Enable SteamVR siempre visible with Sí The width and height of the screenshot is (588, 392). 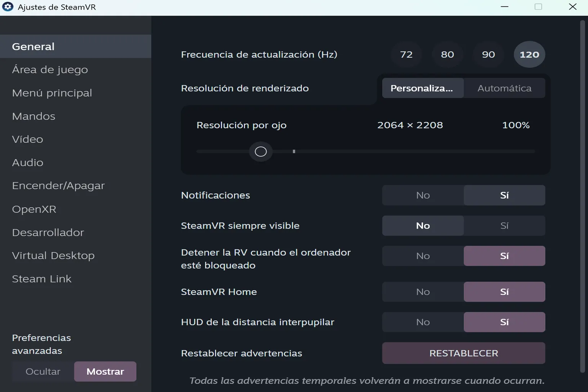pos(505,225)
